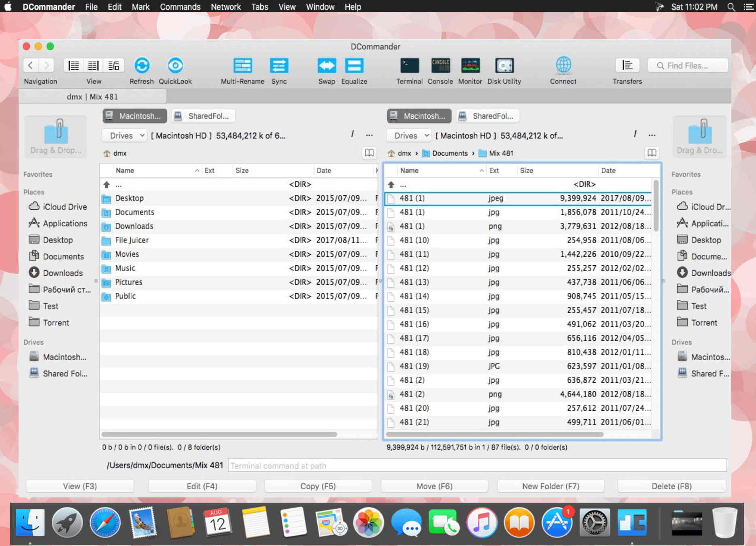Select the 481 (19) JPG file
Image resolution: width=756 pixels, height=546 pixels.
(518, 366)
